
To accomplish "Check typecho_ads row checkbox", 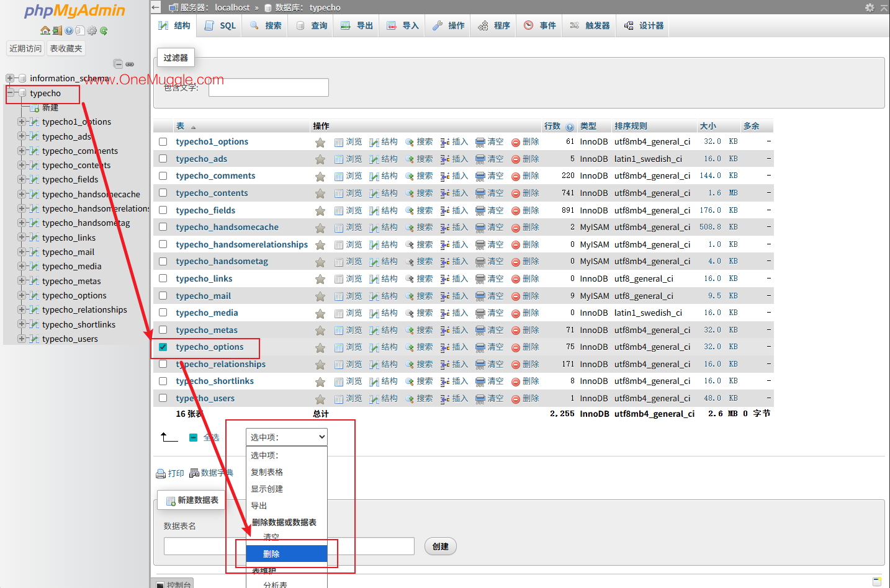I will [163, 159].
